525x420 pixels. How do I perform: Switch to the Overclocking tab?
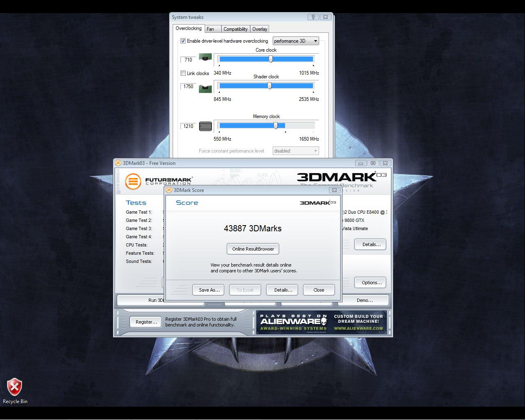pyautogui.click(x=188, y=28)
